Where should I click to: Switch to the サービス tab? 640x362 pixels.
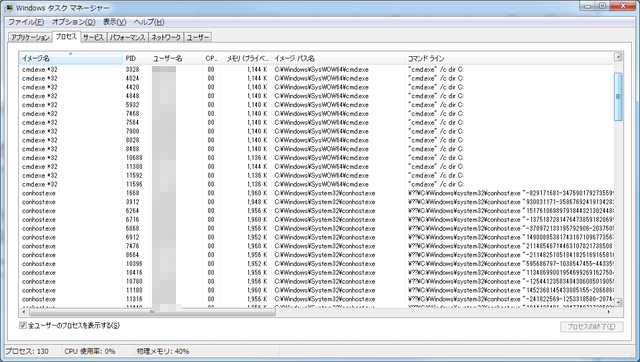[x=93, y=37]
